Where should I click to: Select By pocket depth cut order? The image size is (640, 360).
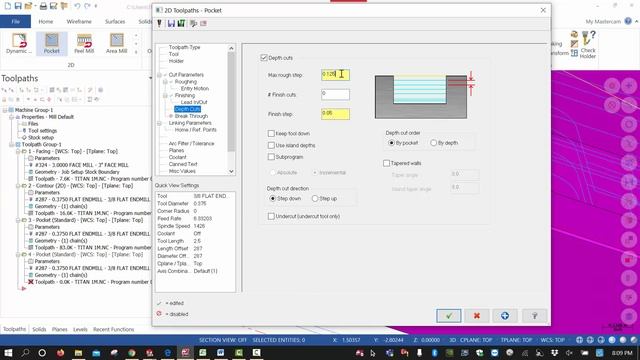pos(391,143)
